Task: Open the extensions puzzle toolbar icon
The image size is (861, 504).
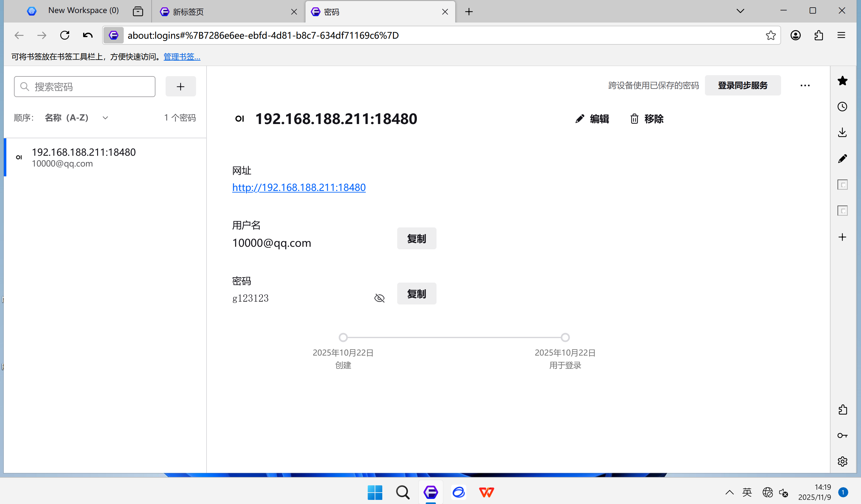Action: (x=818, y=35)
